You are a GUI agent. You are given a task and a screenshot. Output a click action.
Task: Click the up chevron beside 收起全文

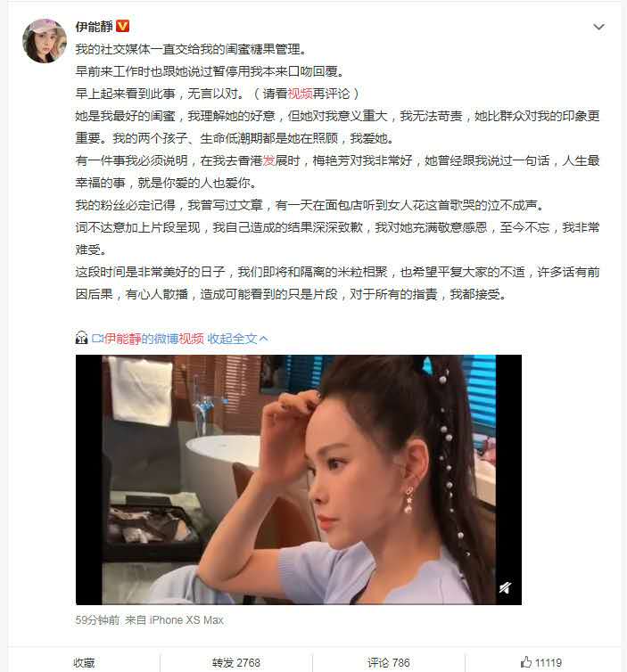(264, 339)
